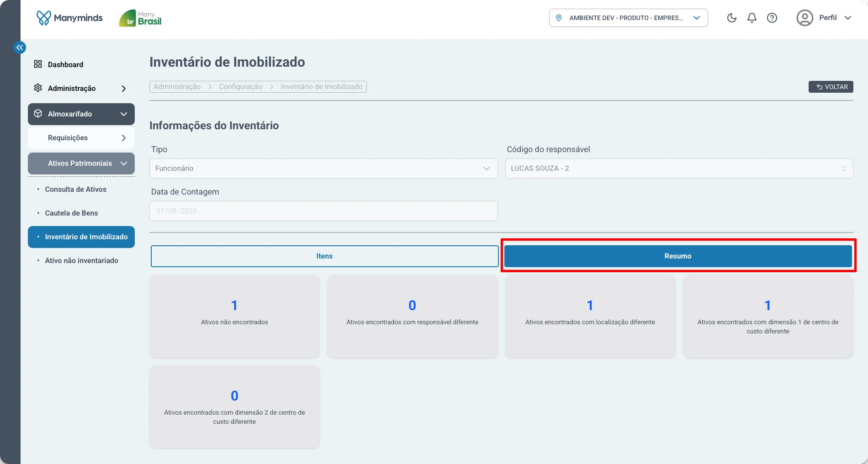Click Ativos encontrados com responsável diferente card

tap(412, 316)
